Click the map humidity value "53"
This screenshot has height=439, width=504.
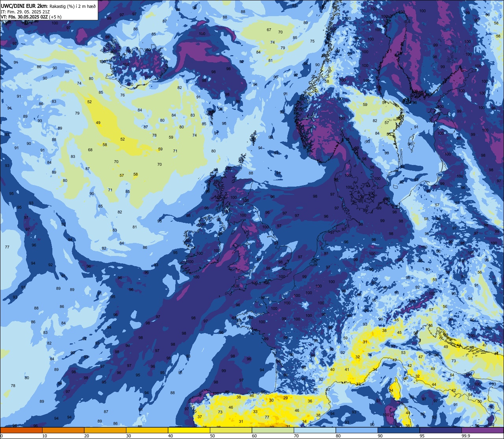(403, 353)
